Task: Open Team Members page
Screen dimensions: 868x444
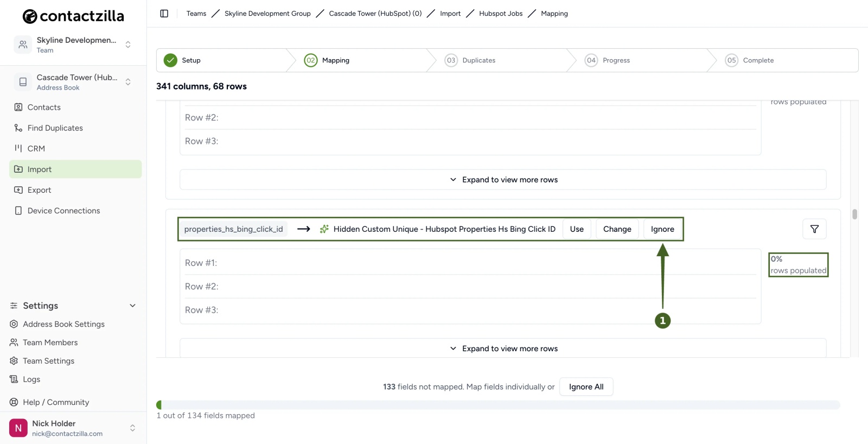Action: [50, 342]
